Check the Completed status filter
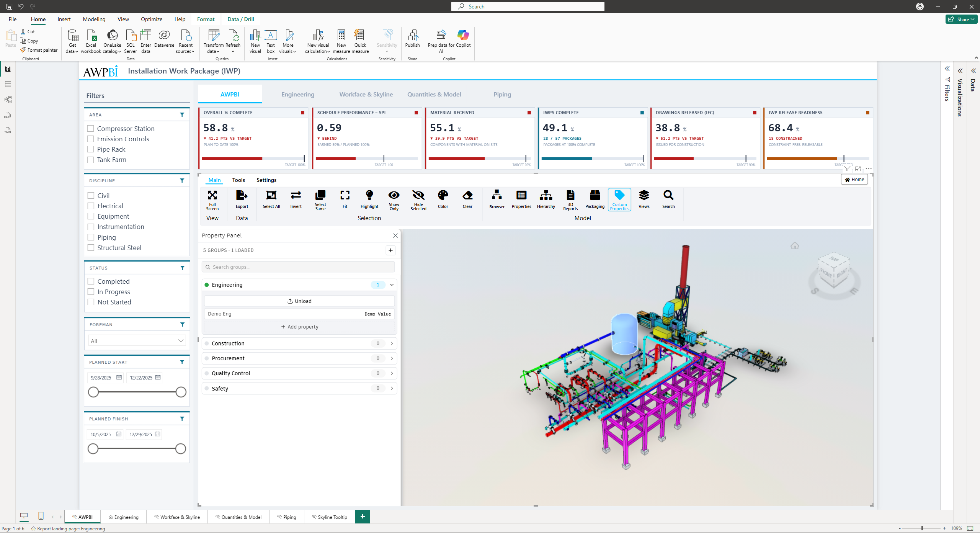The image size is (980, 533). [x=91, y=281]
